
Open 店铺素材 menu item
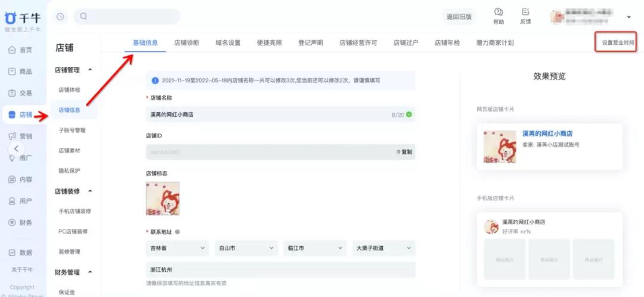(x=69, y=150)
